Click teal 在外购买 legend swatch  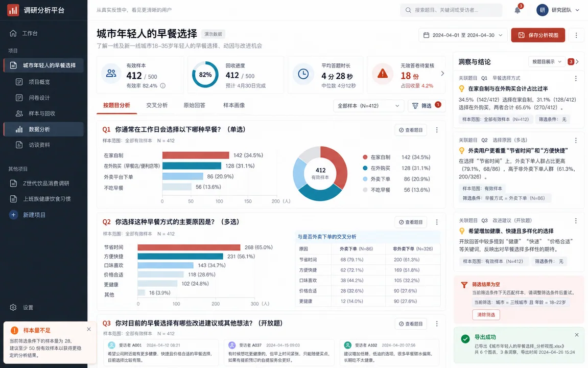[365, 168]
